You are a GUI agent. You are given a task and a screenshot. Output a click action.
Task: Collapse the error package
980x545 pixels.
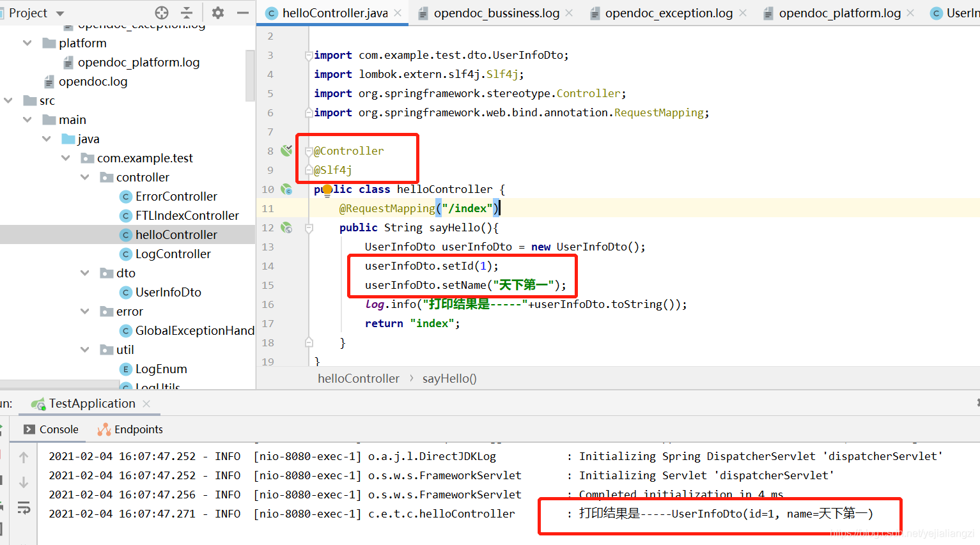[x=84, y=311]
